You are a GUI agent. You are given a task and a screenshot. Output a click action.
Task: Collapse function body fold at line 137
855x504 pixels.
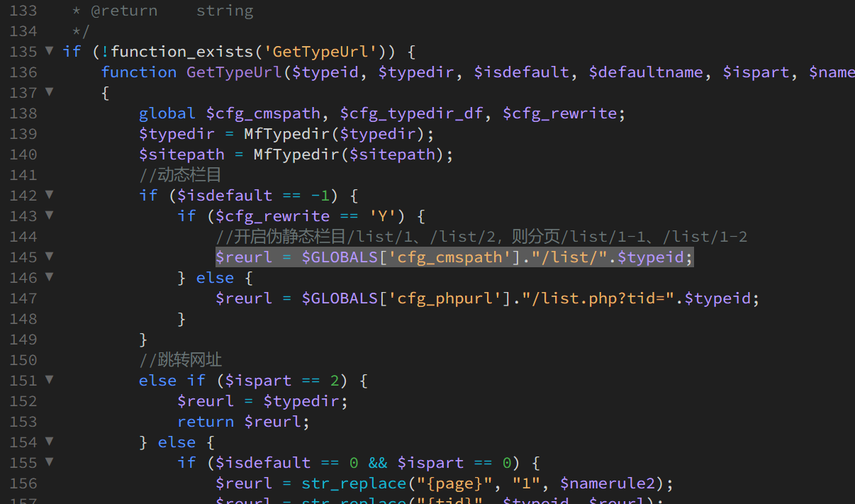pyautogui.click(x=49, y=91)
